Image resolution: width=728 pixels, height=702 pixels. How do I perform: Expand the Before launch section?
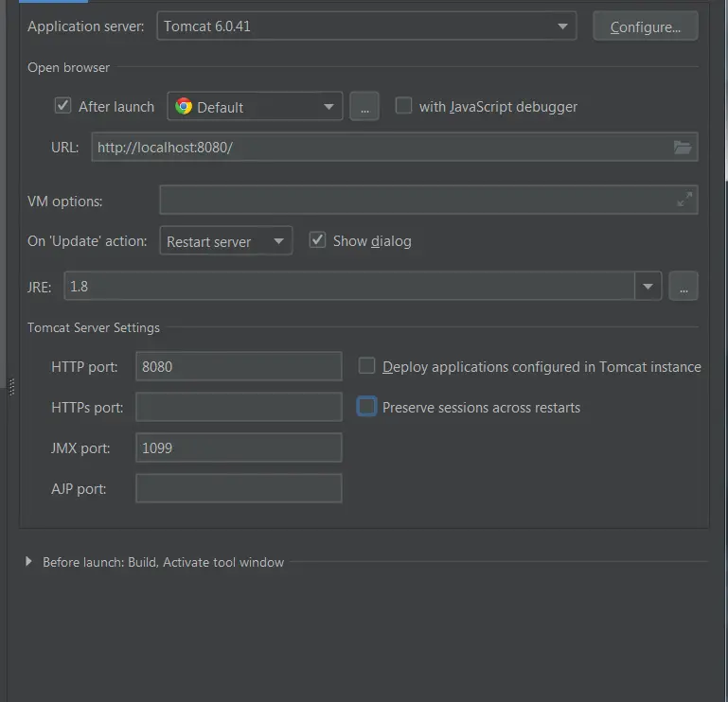point(28,561)
